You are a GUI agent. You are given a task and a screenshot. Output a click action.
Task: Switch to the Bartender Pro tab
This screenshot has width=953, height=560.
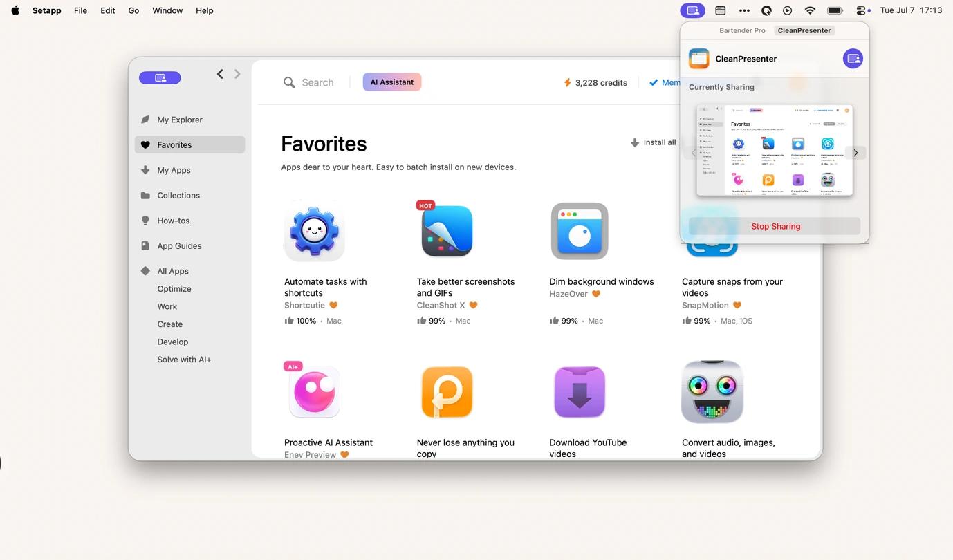[742, 30]
